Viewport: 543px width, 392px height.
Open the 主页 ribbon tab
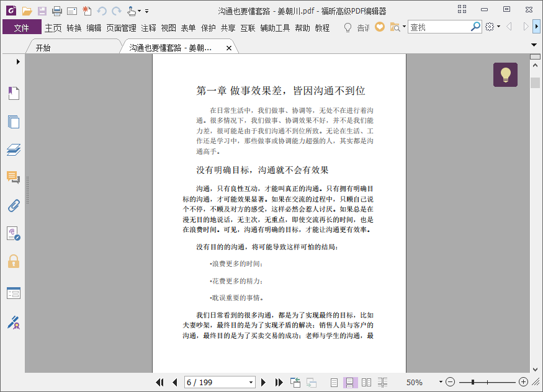click(53, 28)
